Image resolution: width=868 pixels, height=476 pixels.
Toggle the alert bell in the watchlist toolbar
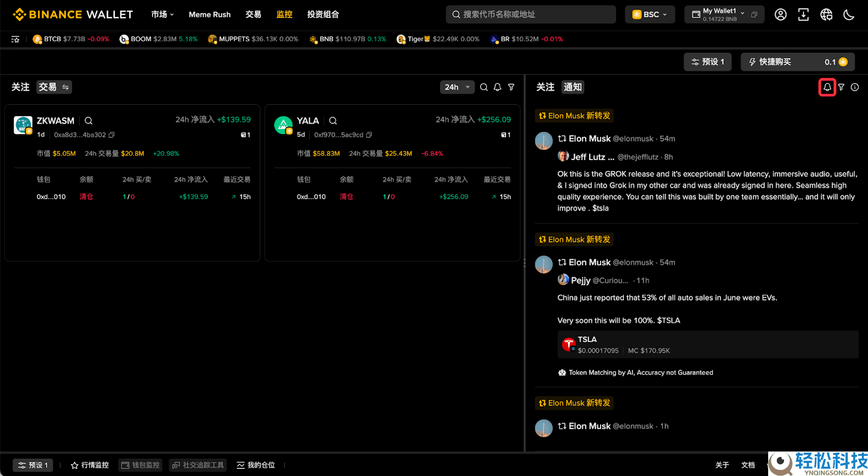[x=497, y=87]
